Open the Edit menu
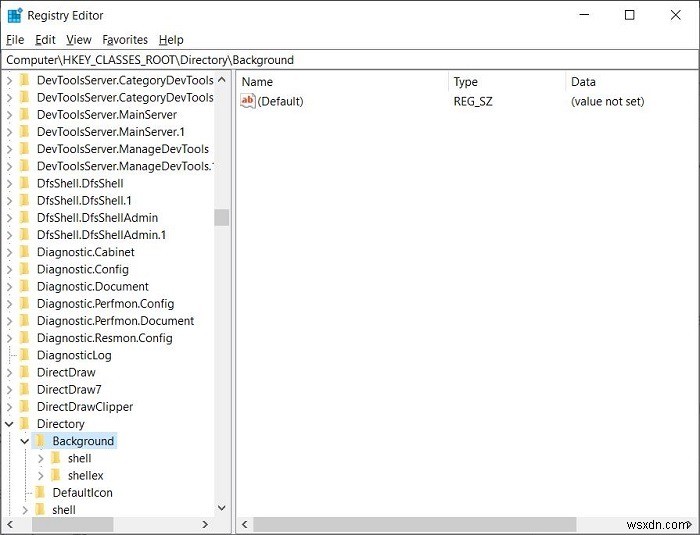This screenshot has width=700, height=535. pyautogui.click(x=45, y=40)
